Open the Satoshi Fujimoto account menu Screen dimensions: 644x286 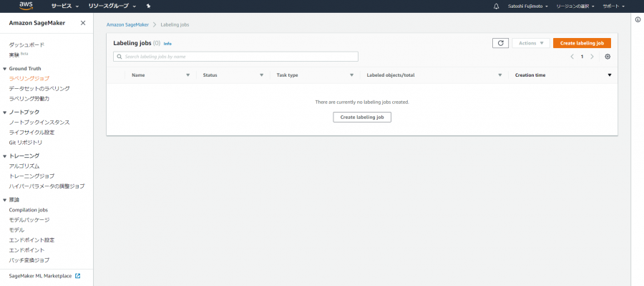click(x=527, y=6)
